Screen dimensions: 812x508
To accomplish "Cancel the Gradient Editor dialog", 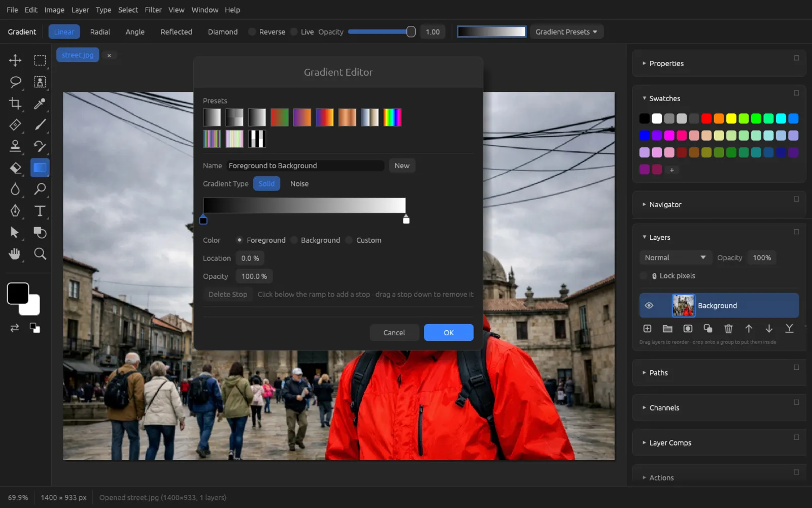I will [394, 333].
